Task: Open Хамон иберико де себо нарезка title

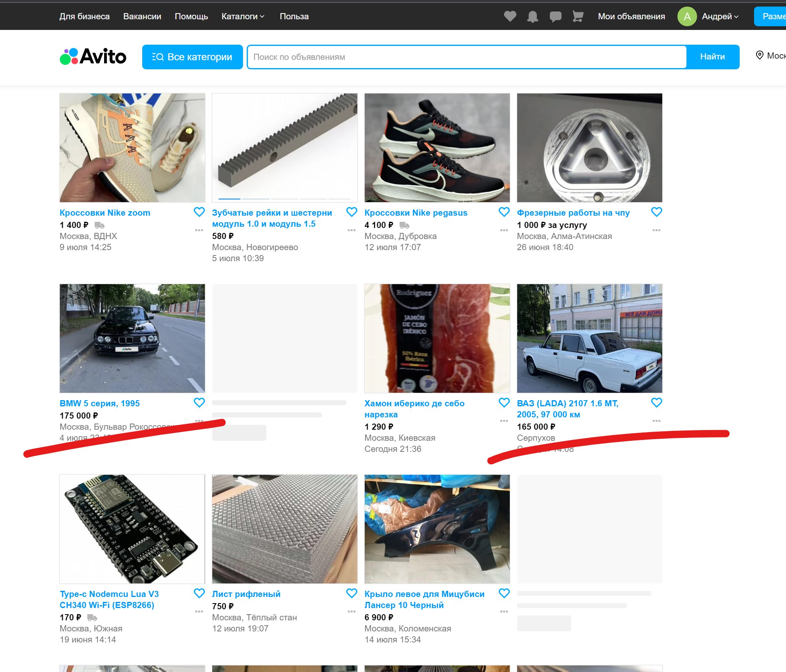Action: (414, 409)
